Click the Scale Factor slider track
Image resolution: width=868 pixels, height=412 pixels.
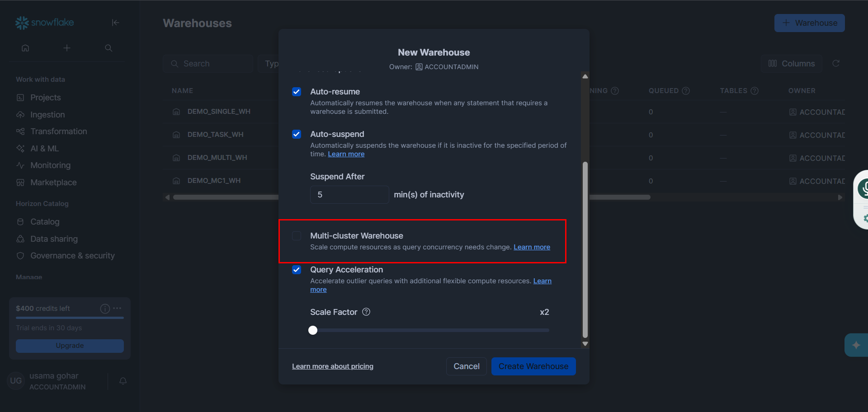tap(430, 330)
